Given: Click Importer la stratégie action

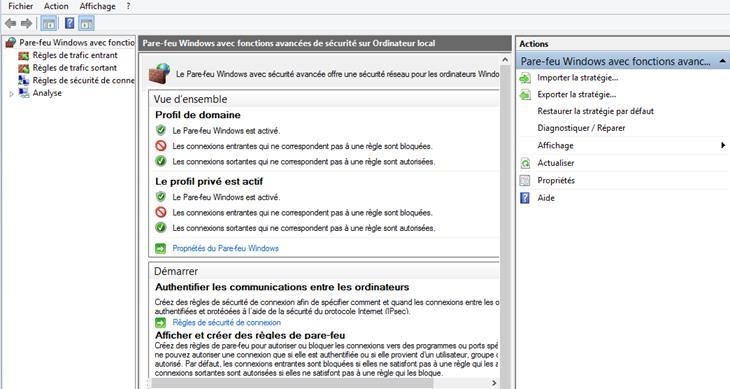Looking at the screenshot, I should [578, 78].
